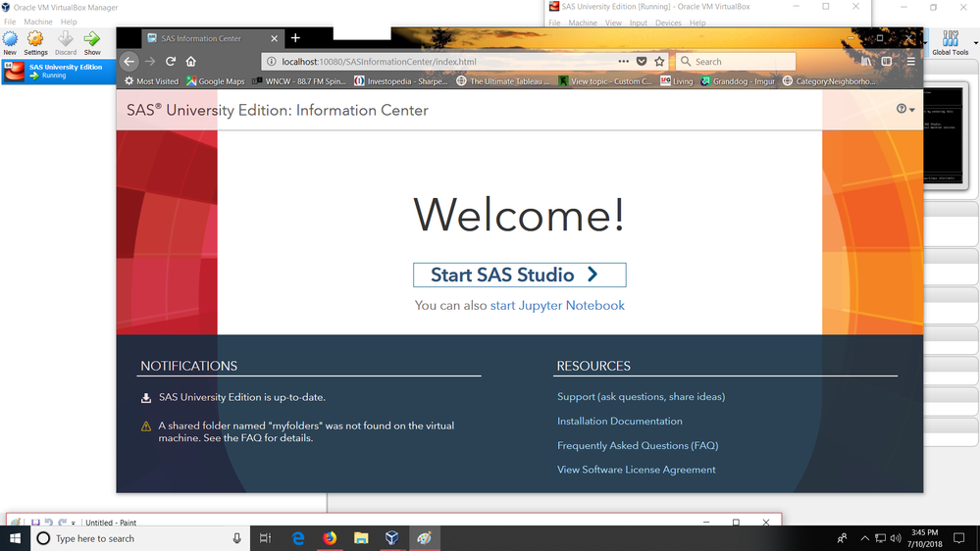Open Settings in VirtualBox Manager toolbar

pyautogui.click(x=35, y=42)
